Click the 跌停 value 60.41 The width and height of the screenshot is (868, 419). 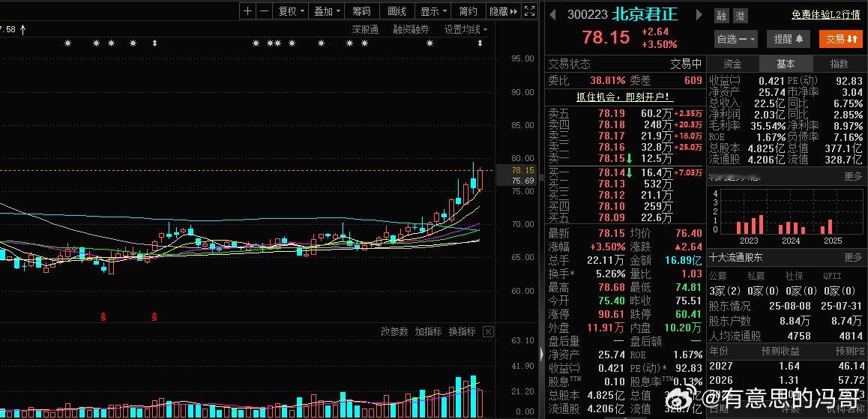click(688, 314)
